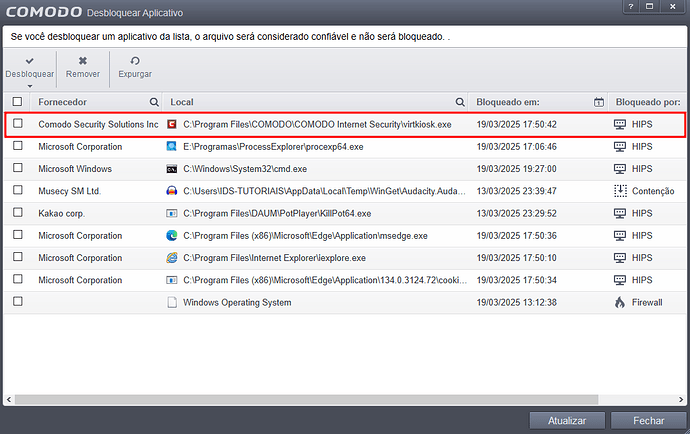The height and width of the screenshot is (434, 690).
Task: Click the Remover toolbar label
Action: [x=83, y=74]
